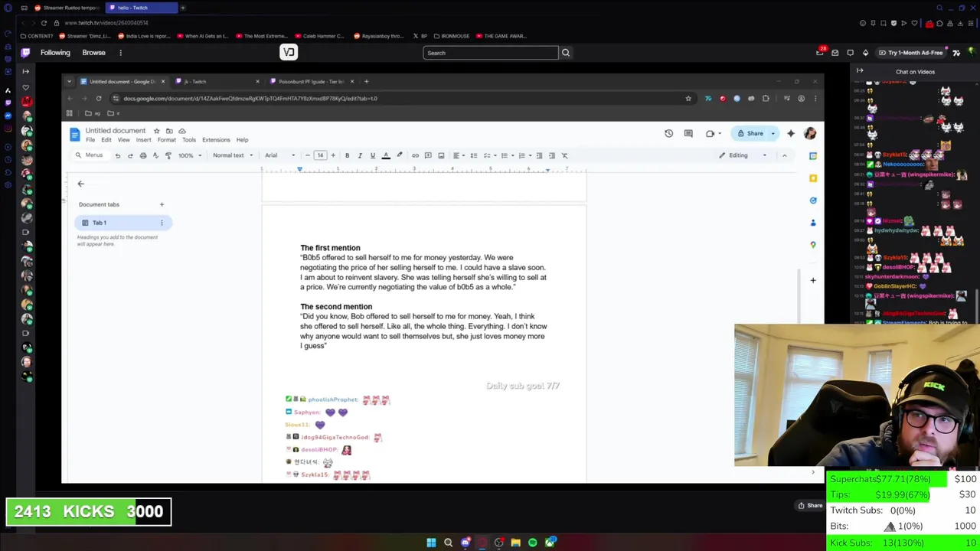Clear formatting in Docs toolbar

565,155
